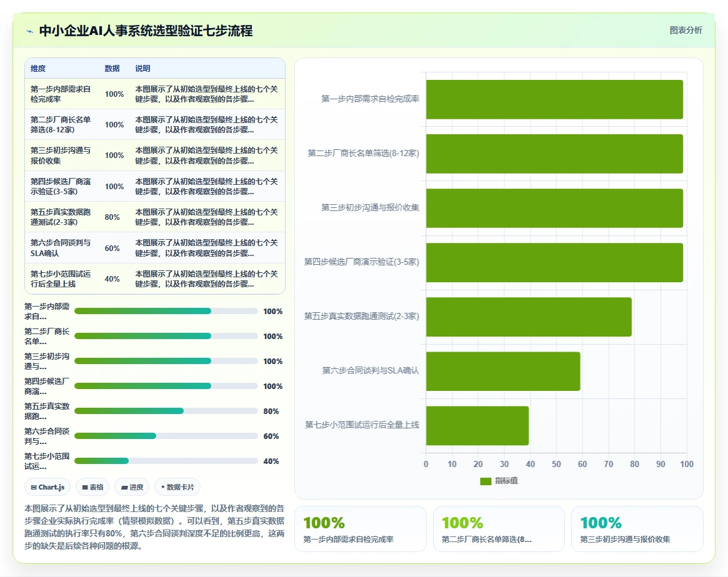Viewport: 728px width, 577px height.
Task: Click chart bar for 第一步内部需求自检完成率
Action: pyautogui.click(x=554, y=99)
